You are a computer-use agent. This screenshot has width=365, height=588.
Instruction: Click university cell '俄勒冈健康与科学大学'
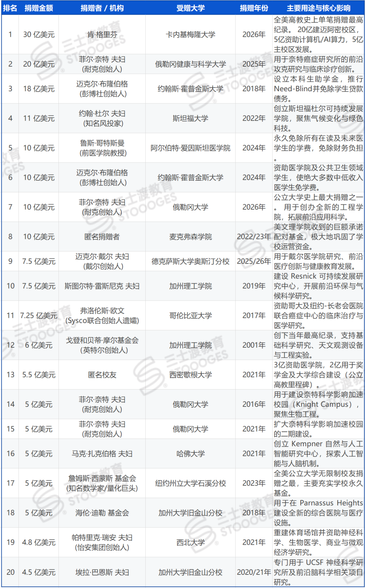pyautogui.click(x=191, y=64)
